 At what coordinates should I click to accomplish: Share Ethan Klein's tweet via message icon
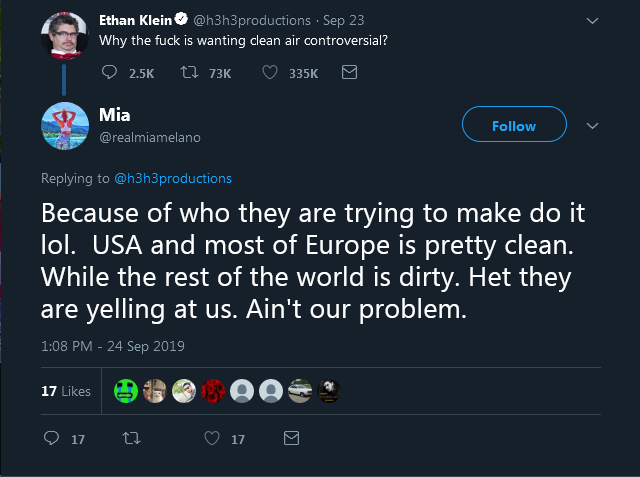[349, 72]
